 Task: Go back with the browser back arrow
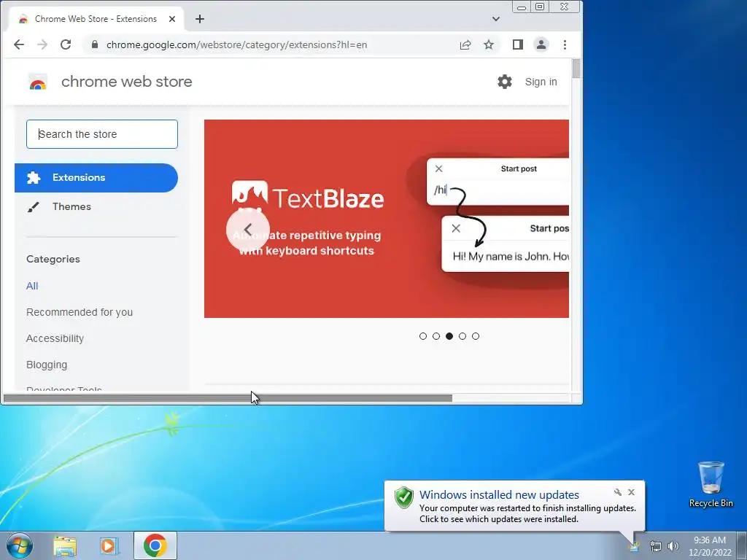18,44
